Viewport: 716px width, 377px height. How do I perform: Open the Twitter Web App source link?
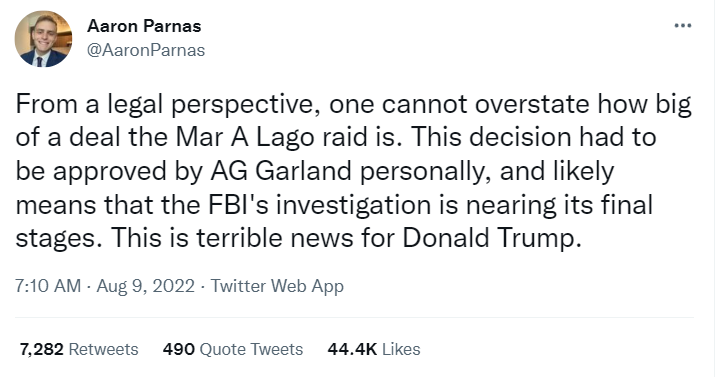[277, 287]
